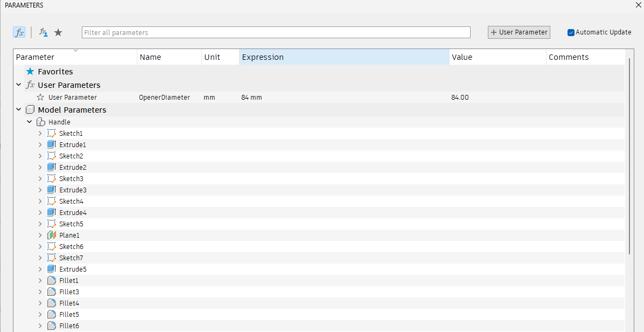Viewport: 644px width, 332px height.
Task: Edit the 84 mm expression cell
Action: [344, 98]
